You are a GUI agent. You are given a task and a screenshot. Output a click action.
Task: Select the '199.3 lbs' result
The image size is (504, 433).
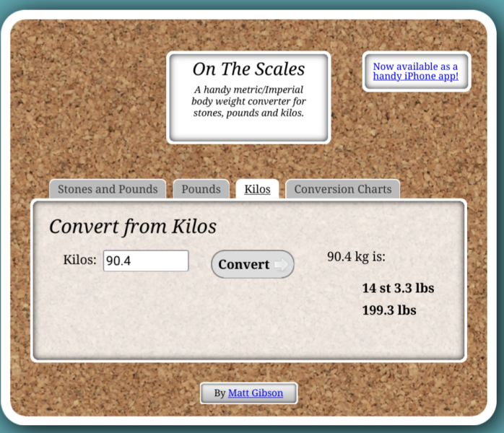pos(389,310)
